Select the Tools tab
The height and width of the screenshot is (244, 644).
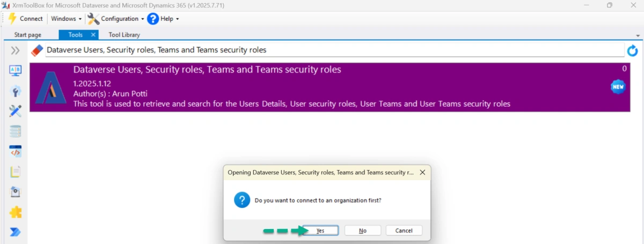(75, 35)
